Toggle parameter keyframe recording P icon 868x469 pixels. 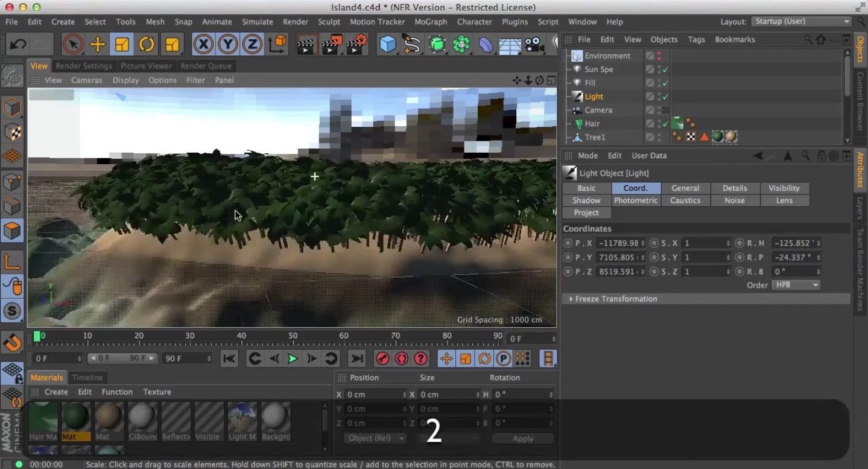coord(503,359)
